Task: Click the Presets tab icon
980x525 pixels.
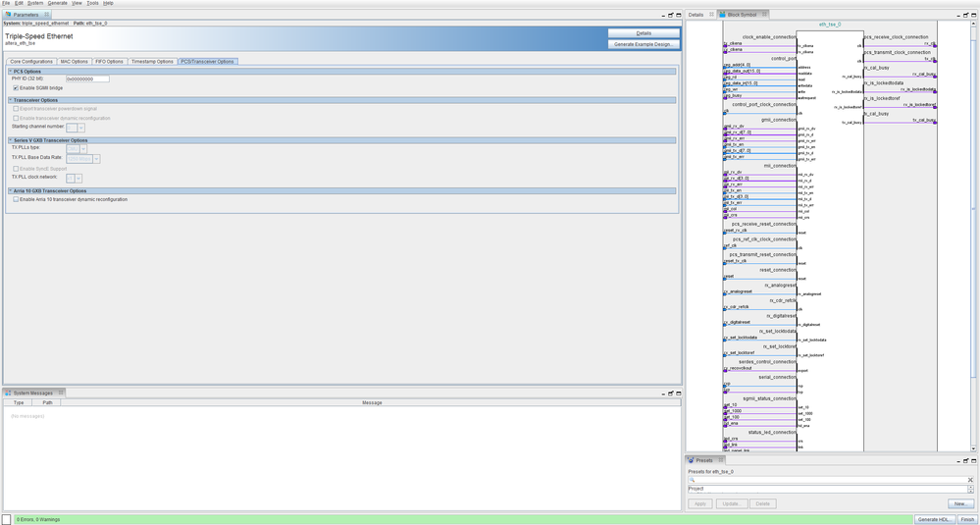Action: [x=692, y=460]
